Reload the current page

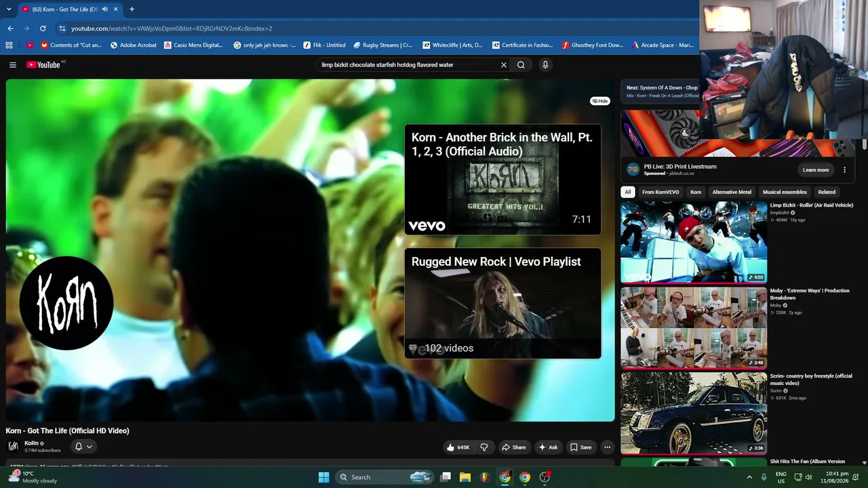click(x=43, y=28)
